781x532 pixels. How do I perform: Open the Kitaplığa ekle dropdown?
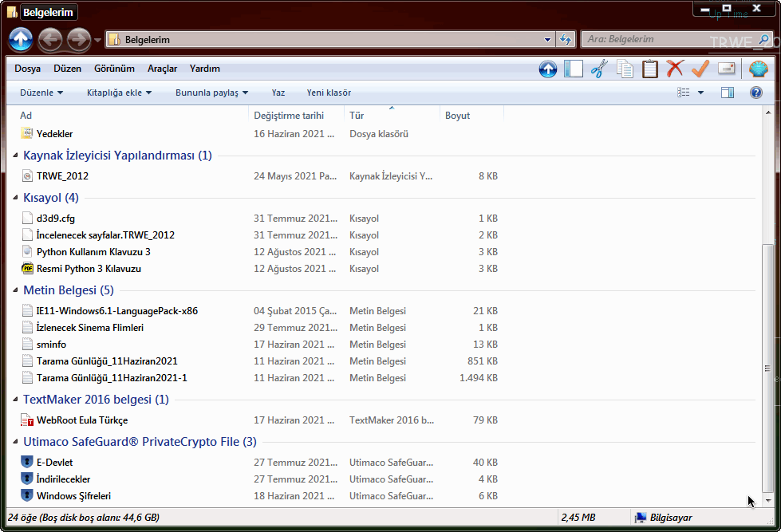pyautogui.click(x=119, y=93)
